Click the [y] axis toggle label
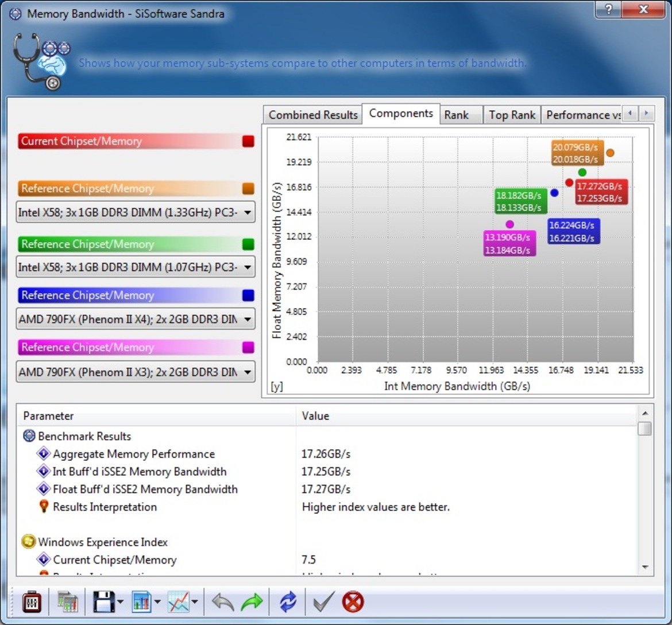 (276, 386)
